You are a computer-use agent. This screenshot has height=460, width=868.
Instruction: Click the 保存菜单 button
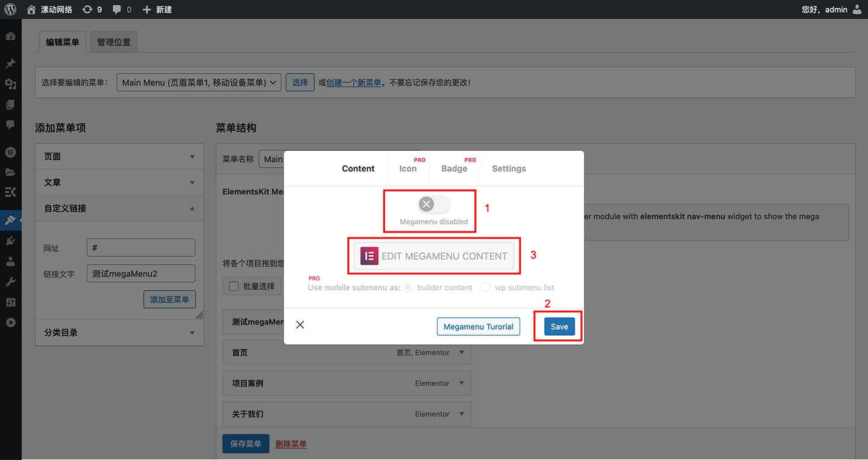(x=246, y=444)
